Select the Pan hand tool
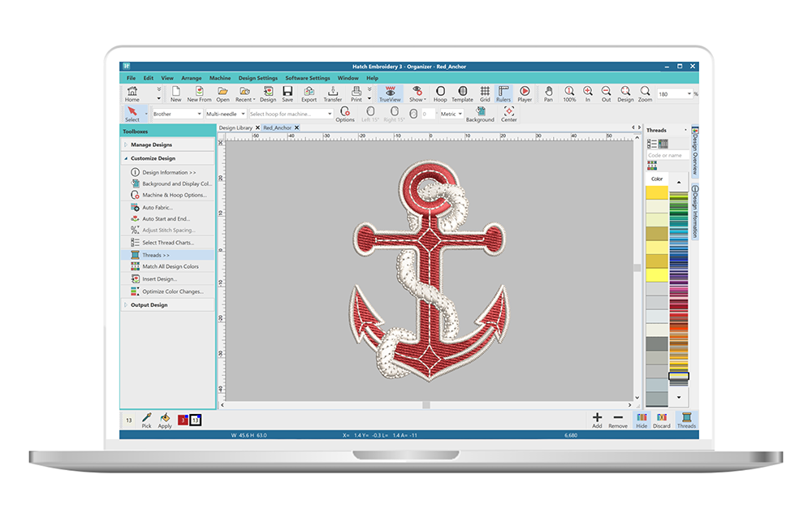Viewport: 812px width, 518px height. coord(548,94)
